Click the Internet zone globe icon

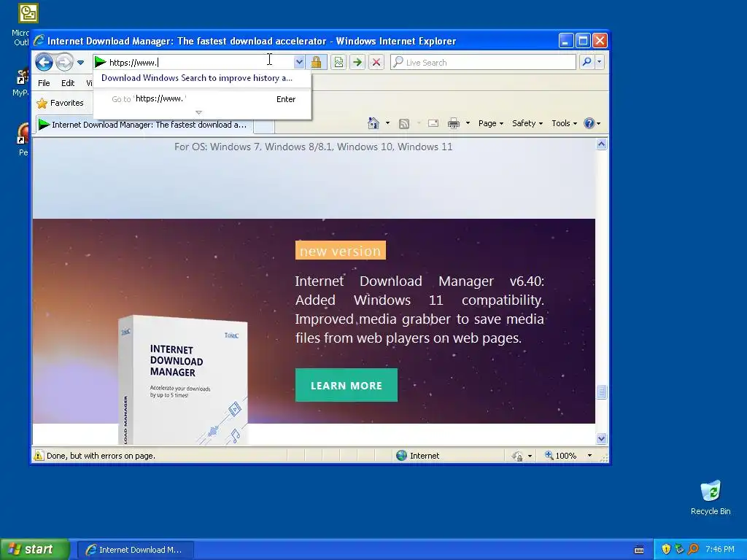(402, 456)
